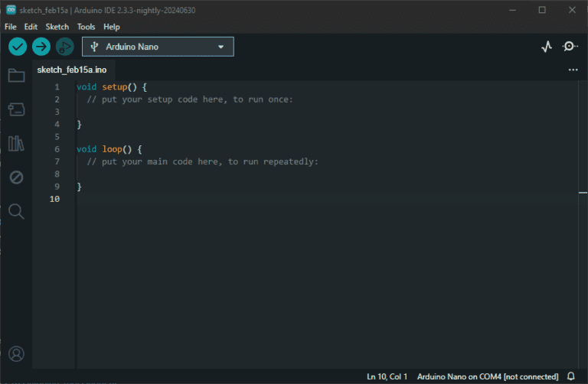Maximize the Arduino IDE window

542,10
